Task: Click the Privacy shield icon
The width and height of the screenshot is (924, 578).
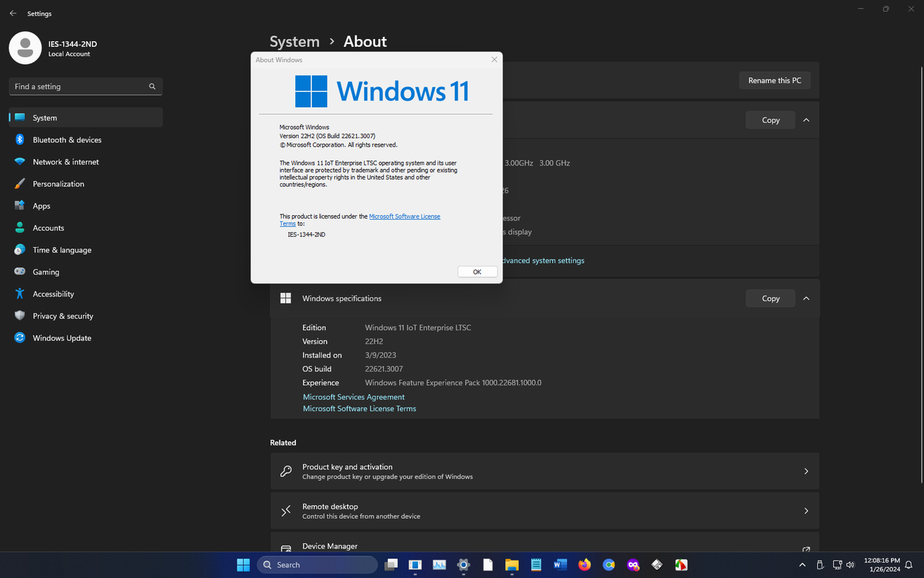Action: pyautogui.click(x=19, y=316)
